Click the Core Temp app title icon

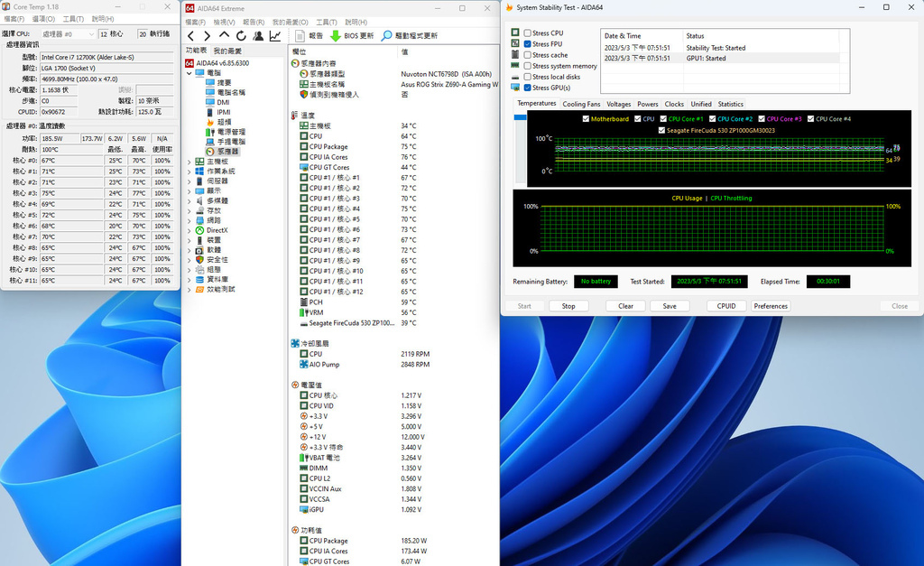[6, 6]
